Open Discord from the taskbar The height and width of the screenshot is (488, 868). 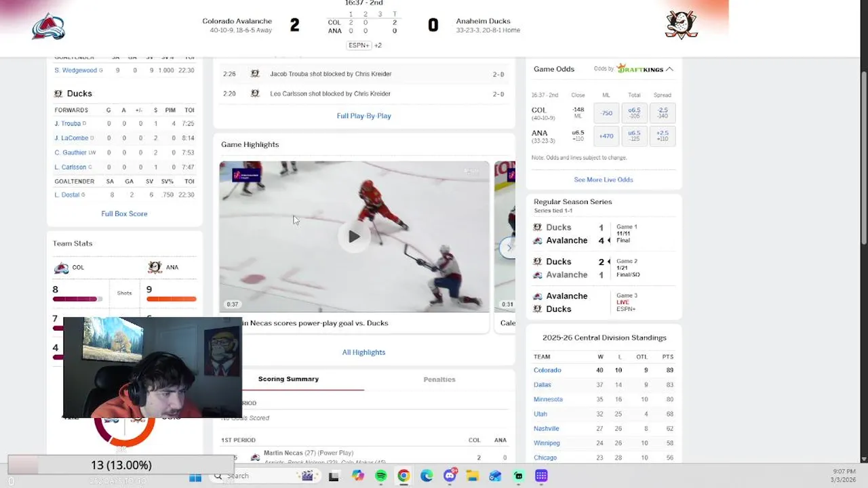pyautogui.click(x=450, y=476)
